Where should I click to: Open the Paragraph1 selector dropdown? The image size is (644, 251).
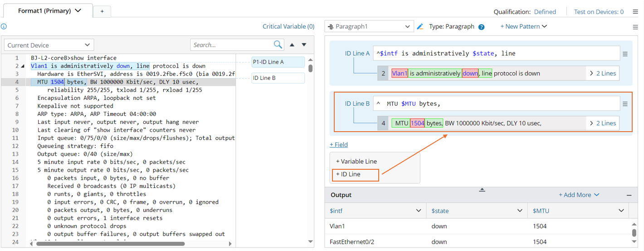pyautogui.click(x=369, y=27)
